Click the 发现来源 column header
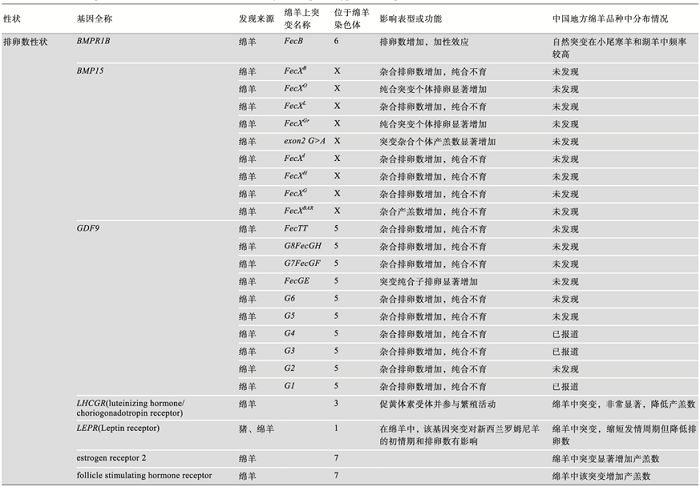700x487 pixels. pos(256,19)
